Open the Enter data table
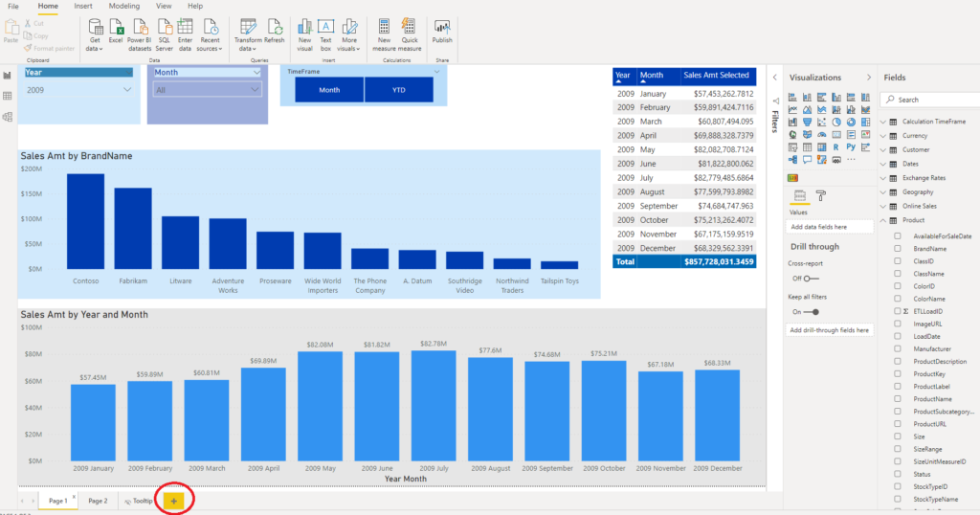Image resolution: width=980 pixels, height=515 pixels. pyautogui.click(x=185, y=35)
